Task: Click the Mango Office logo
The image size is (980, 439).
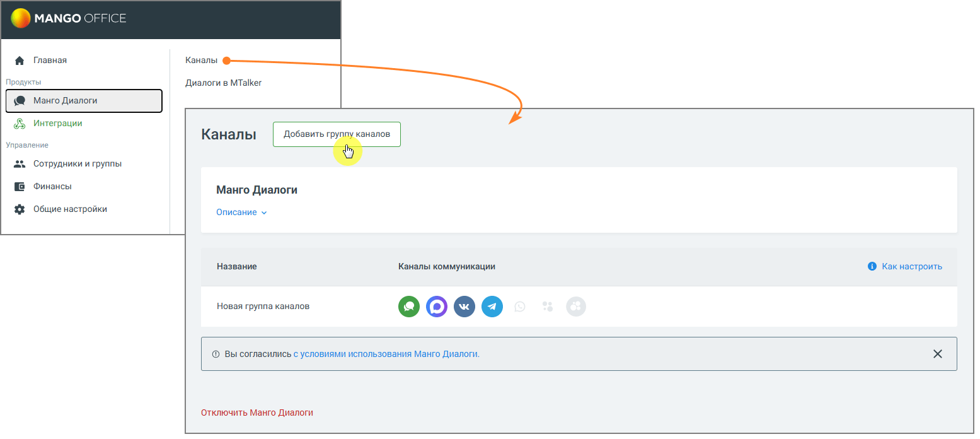Action: [69, 18]
